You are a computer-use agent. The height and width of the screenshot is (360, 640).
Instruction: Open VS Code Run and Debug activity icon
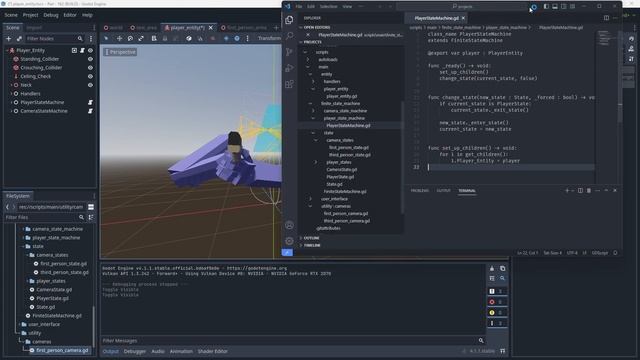289,68
